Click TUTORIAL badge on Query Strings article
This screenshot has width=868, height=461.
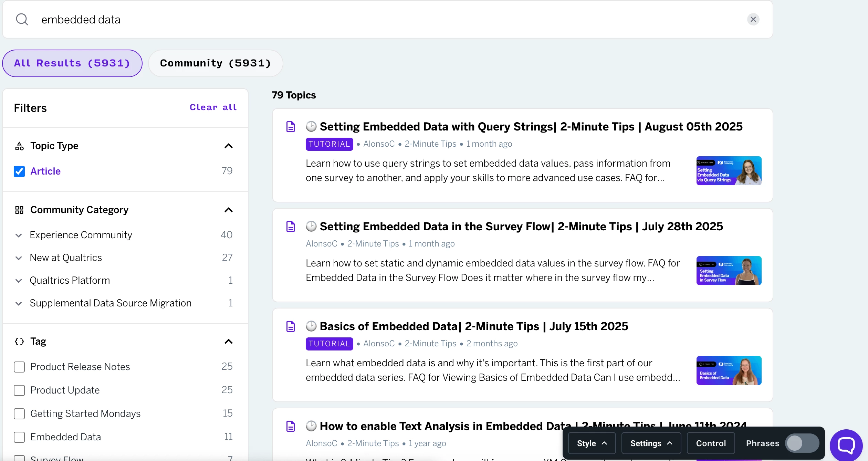329,144
